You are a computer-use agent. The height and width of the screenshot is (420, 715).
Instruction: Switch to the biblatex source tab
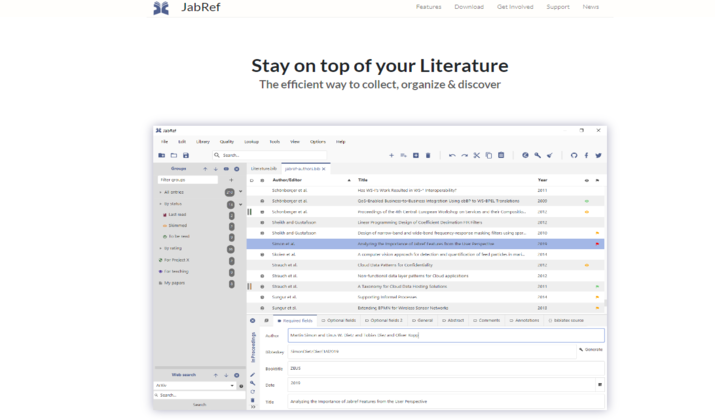(x=566, y=321)
